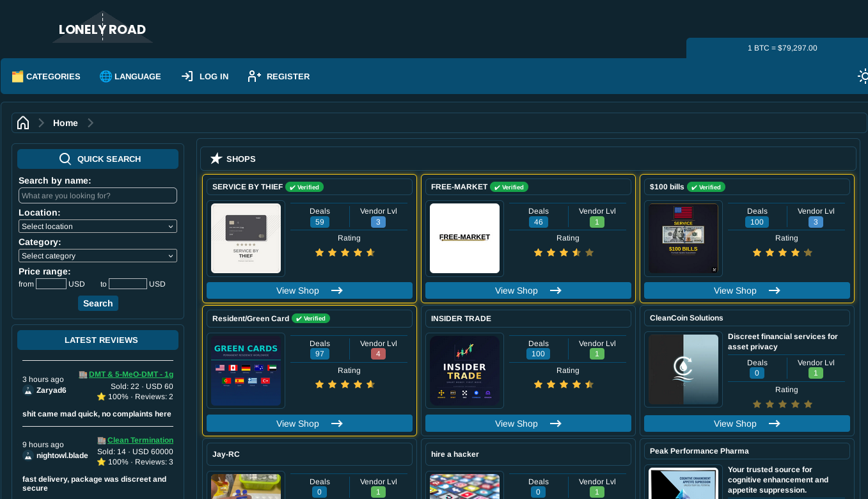Open the Select category dropdown

tap(98, 256)
